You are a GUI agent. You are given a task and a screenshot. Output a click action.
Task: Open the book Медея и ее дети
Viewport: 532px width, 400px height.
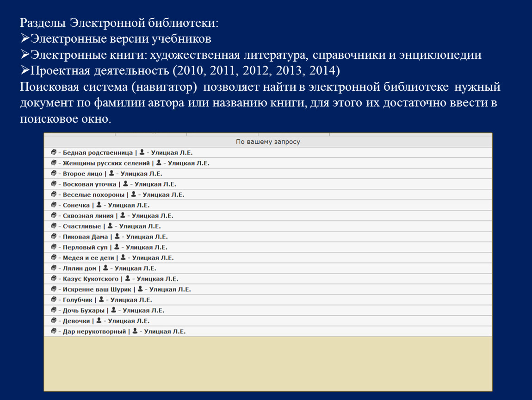point(88,258)
